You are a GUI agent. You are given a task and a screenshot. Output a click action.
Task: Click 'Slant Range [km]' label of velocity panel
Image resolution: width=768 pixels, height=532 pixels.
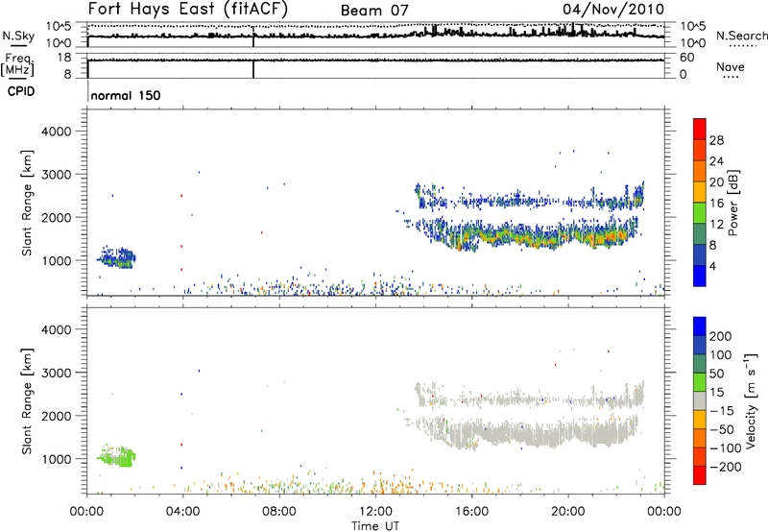coord(27,401)
